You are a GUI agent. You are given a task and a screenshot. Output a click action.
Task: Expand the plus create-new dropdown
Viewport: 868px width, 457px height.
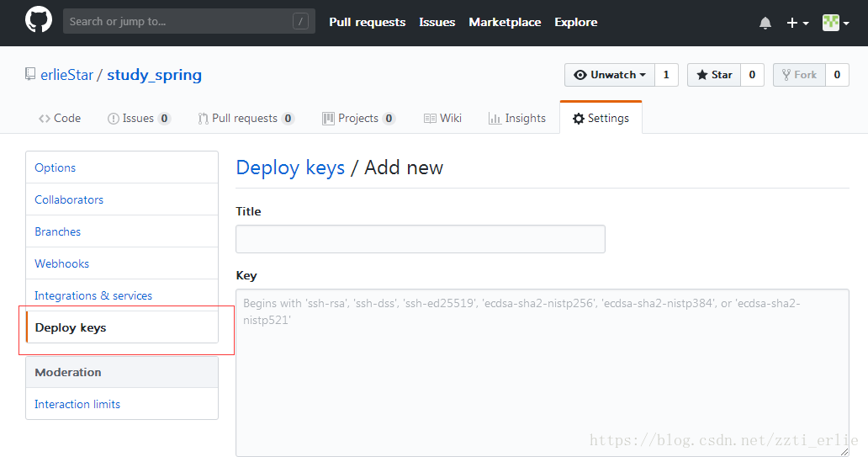(797, 23)
